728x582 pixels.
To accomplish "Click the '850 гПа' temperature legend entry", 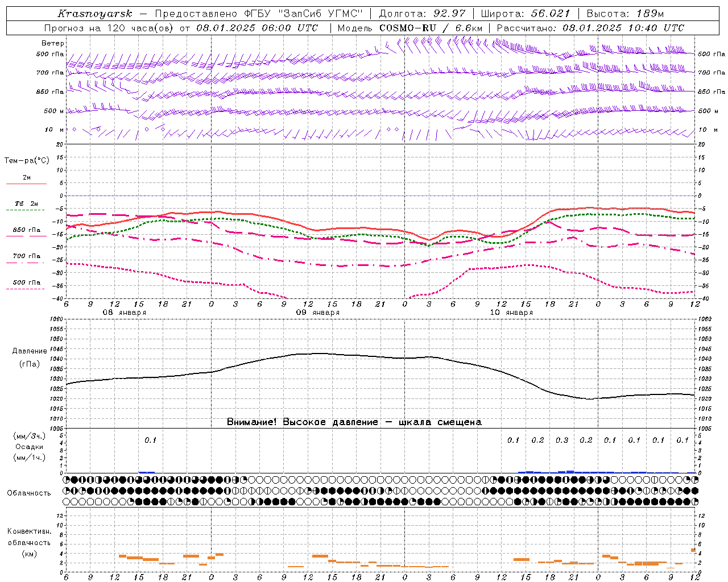I will coord(27,230).
